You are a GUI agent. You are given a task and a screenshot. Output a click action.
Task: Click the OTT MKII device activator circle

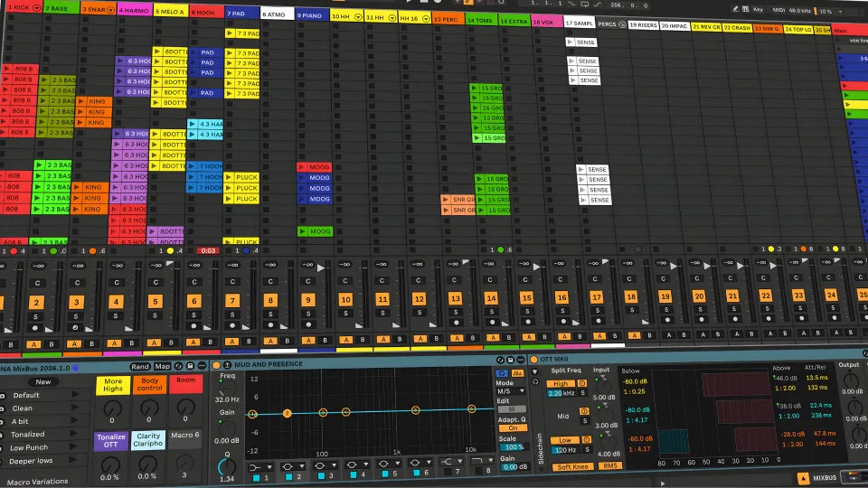[534, 359]
